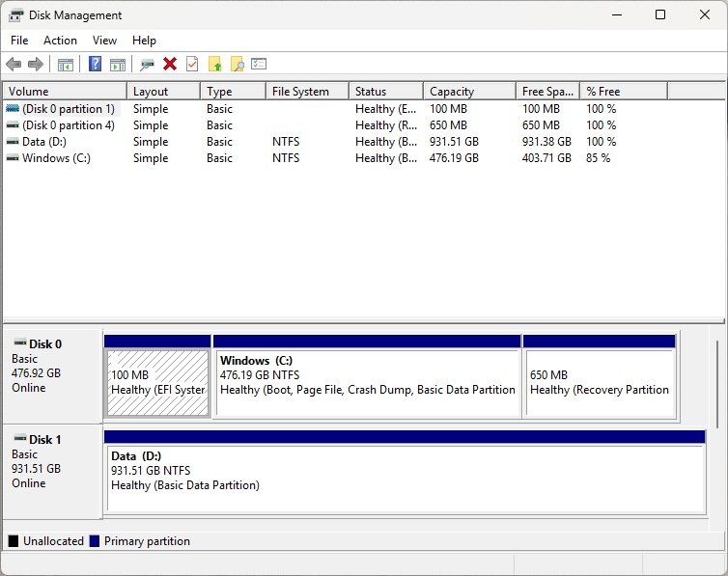
Task: Click the Disk Management title bar app icon
Action: click(16, 15)
